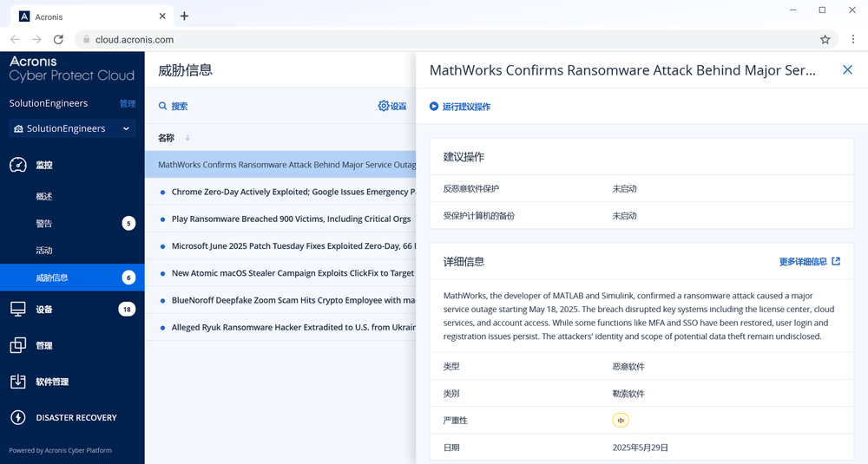Click the external link icon by 更多详细信息
Viewport: 868px width, 464px height.
tap(836, 261)
